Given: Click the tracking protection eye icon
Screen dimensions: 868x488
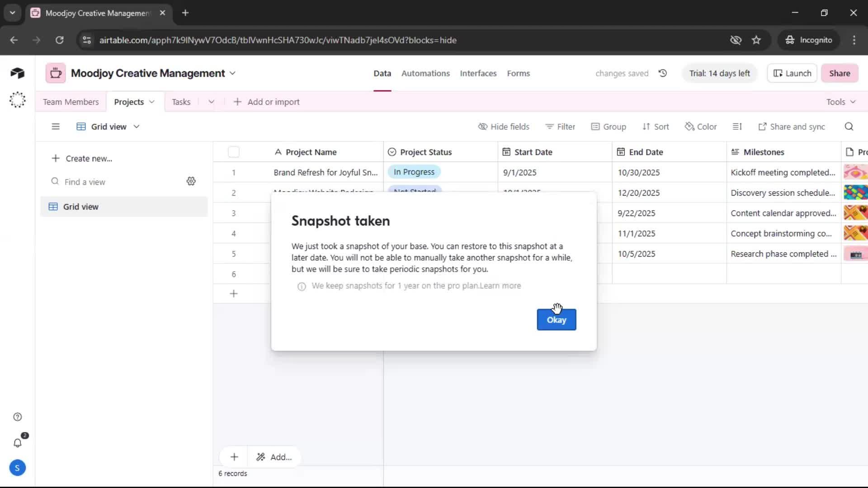Looking at the screenshot, I should click(x=736, y=40).
